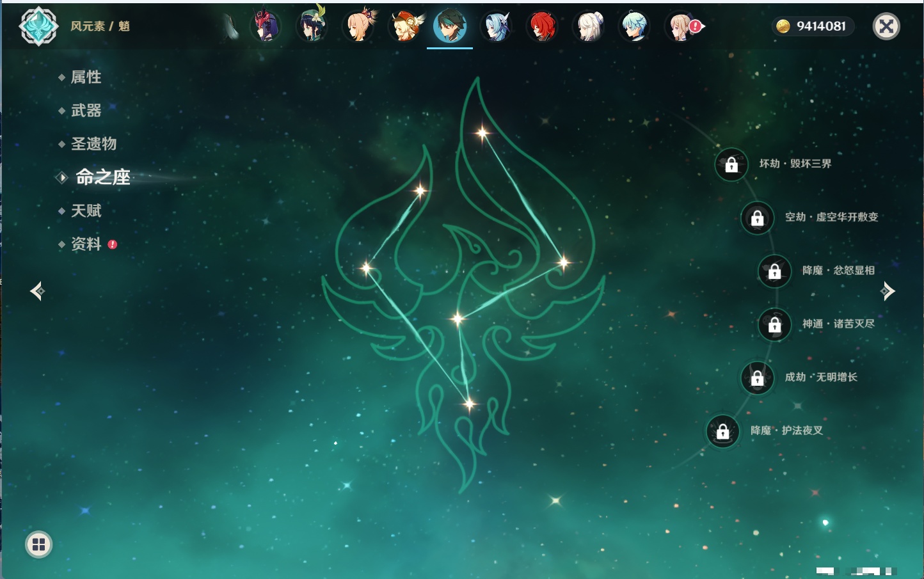Click lock icon for 降魔·护法夜叉
This screenshot has width=924, height=579.
pos(722,431)
